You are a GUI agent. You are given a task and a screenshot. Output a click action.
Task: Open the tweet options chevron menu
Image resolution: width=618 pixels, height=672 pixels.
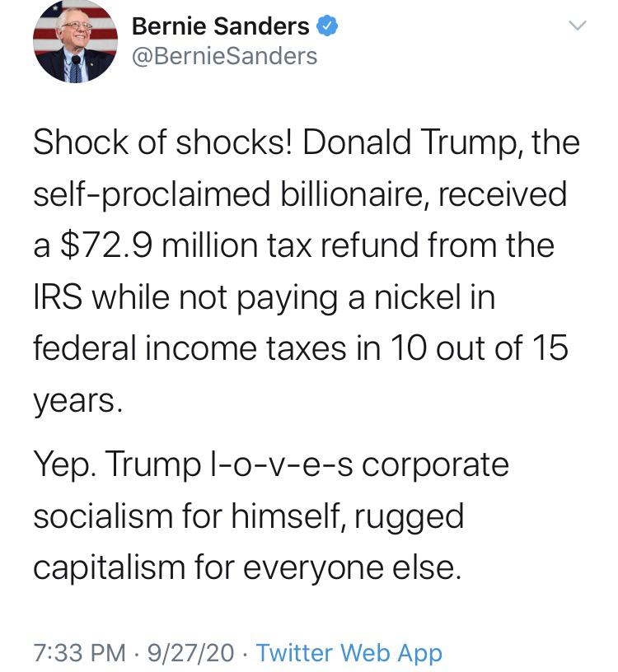578,27
